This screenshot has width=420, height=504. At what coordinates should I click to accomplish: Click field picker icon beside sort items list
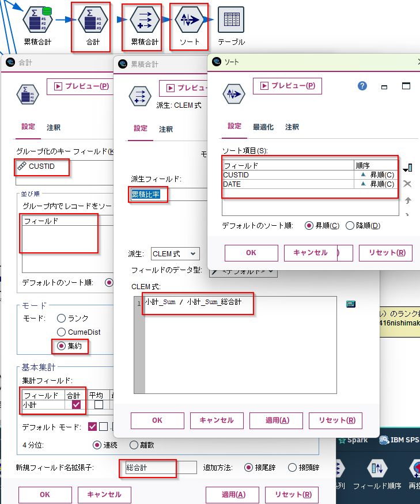407,168
